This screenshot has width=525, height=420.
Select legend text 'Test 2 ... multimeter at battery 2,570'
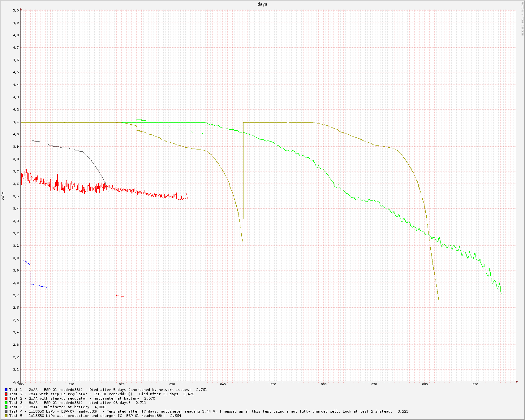pos(82,398)
